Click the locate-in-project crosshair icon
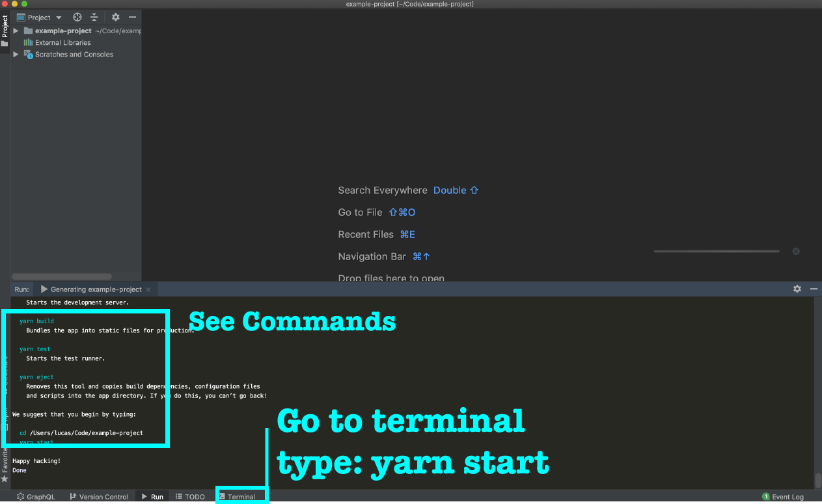Image resolution: width=822 pixels, height=504 pixels. (x=77, y=18)
